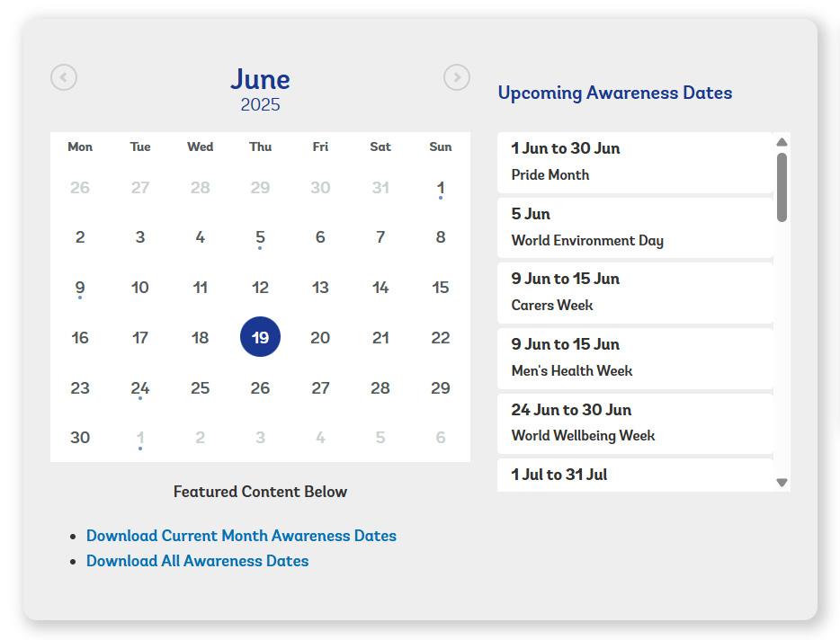Select 7 June on the calendar
Image resolution: width=840 pixels, height=640 pixels.
point(380,237)
